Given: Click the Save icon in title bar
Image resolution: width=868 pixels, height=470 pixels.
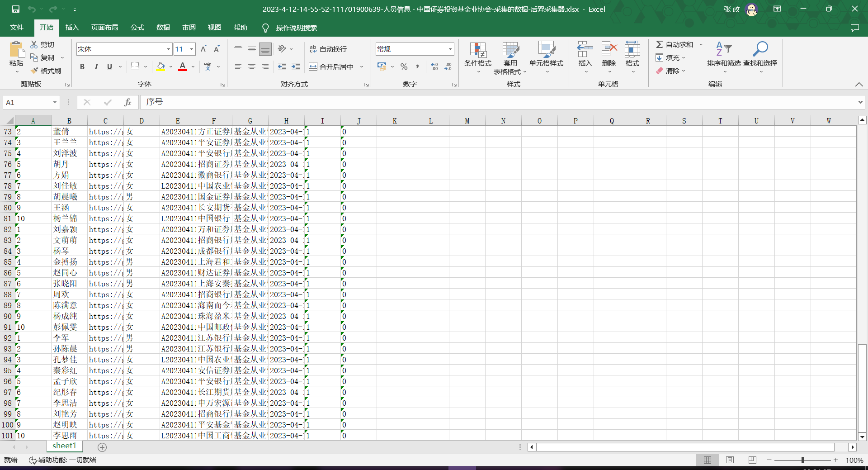Looking at the screenshot, I should coord(16,9).
